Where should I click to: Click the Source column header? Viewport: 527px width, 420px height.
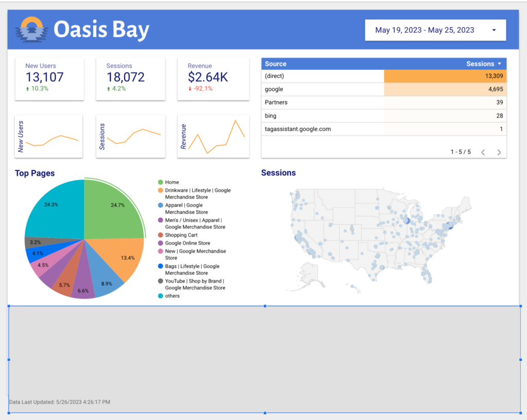[276, 64]
